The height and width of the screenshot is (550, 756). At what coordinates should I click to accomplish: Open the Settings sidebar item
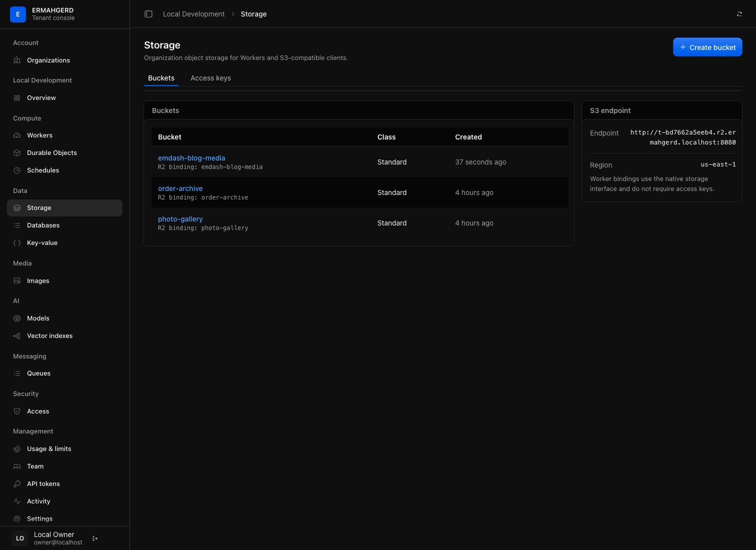tap(64, 519)
